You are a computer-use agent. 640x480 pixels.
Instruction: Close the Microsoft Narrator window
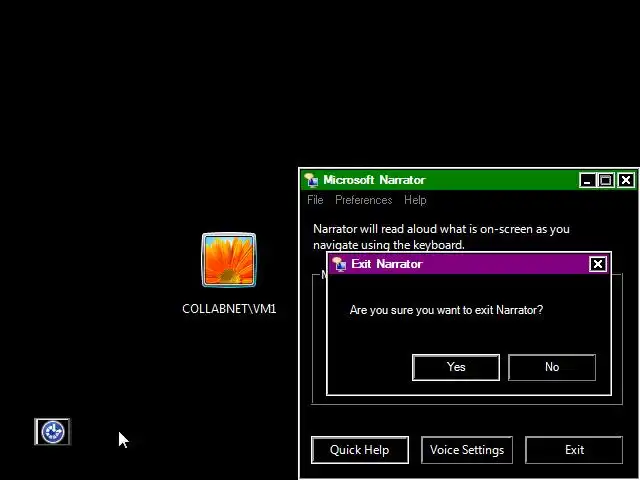(626, 180)
